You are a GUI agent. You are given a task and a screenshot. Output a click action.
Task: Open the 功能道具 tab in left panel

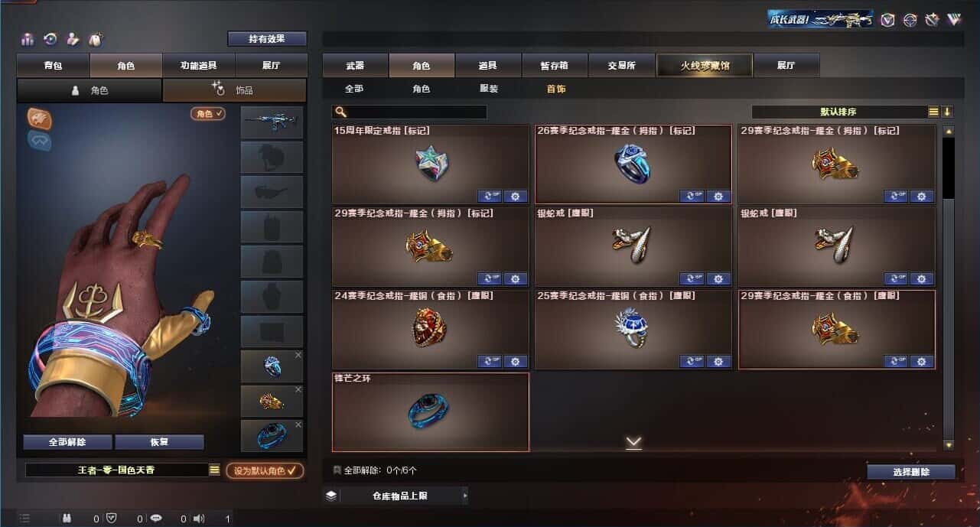coord(199,66)
